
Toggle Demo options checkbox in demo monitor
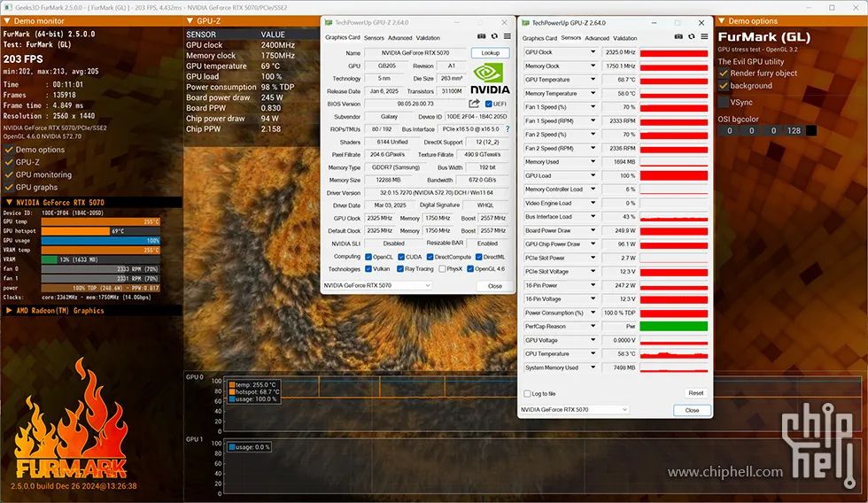9,150
